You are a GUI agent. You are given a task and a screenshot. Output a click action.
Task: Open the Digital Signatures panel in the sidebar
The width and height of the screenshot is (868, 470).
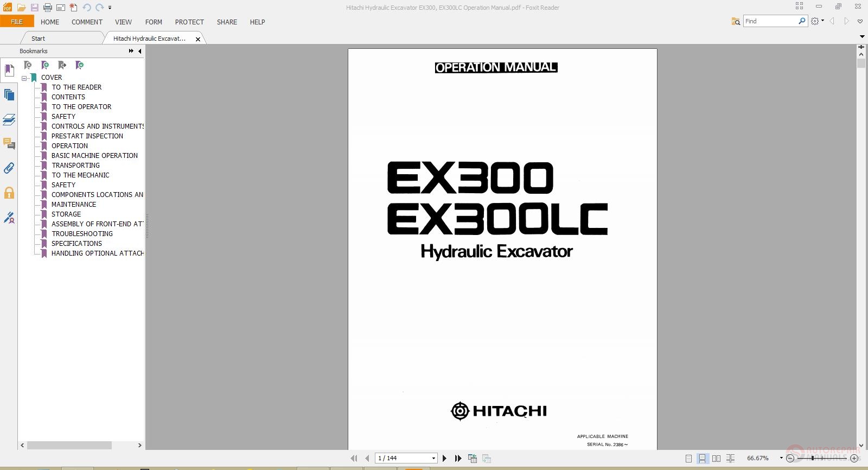(9, 218)
